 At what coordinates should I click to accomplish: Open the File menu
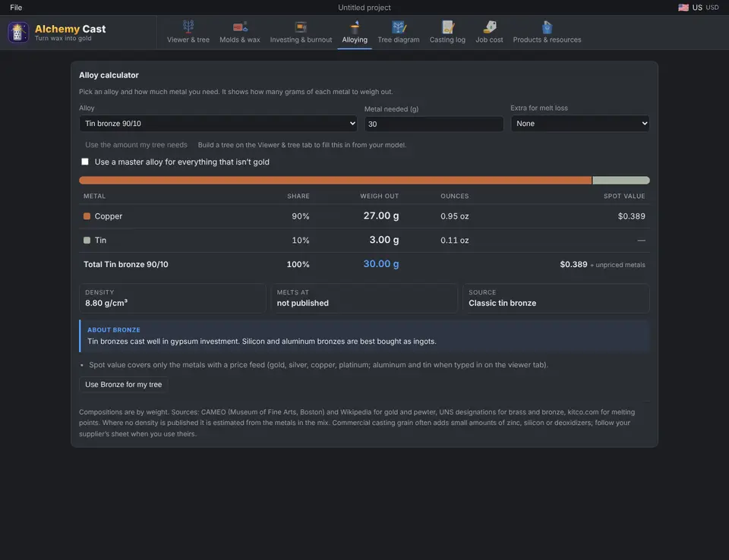16,8
